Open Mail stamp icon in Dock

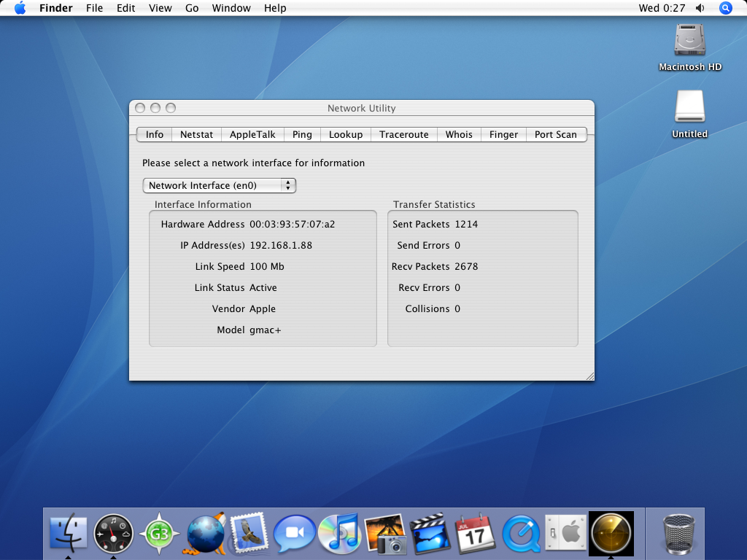(249, 533)
